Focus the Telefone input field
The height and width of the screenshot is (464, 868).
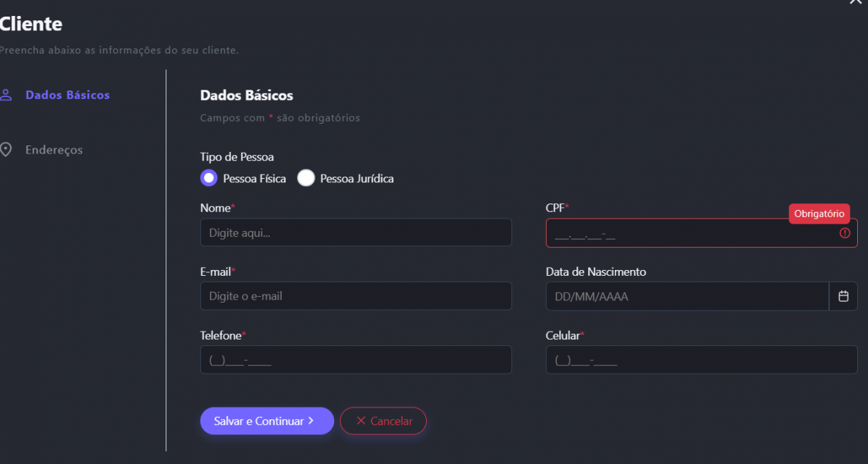356,360
